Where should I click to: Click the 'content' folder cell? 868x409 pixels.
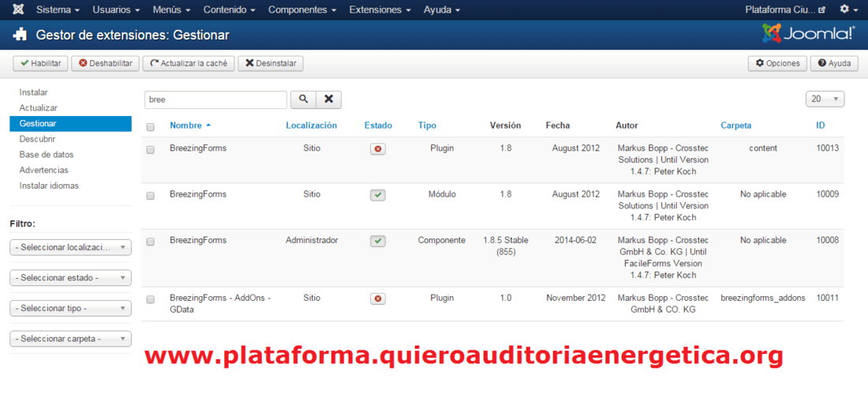(x=763, y=148)
